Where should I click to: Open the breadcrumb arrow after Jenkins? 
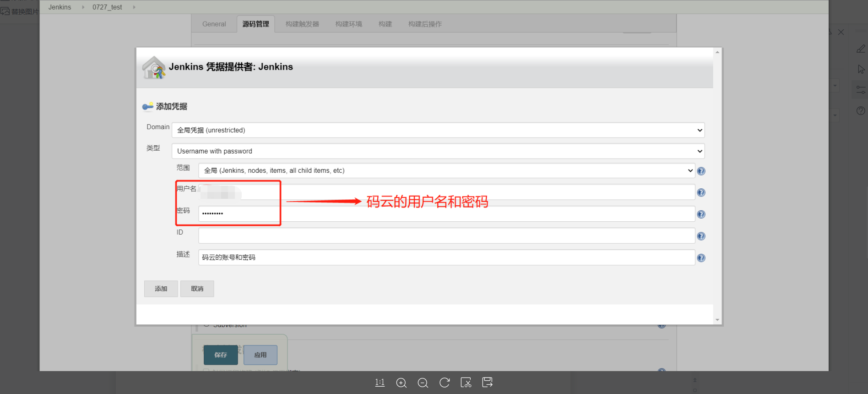click(83, 7)
